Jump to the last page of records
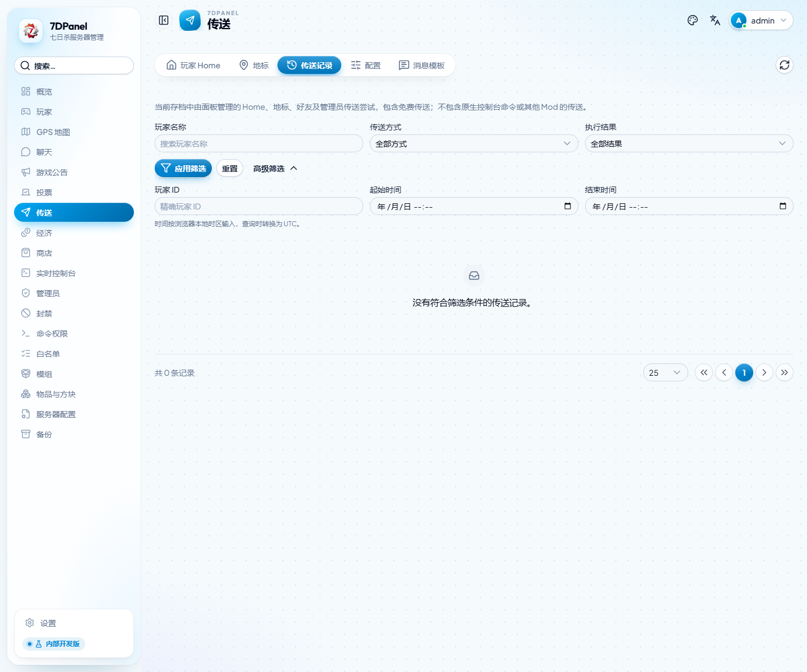 (785, 372)
